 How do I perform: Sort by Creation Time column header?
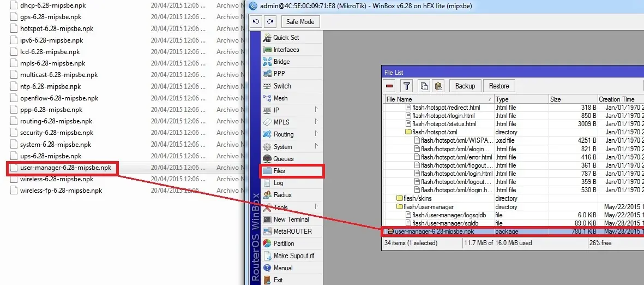(x=621, y=99)
